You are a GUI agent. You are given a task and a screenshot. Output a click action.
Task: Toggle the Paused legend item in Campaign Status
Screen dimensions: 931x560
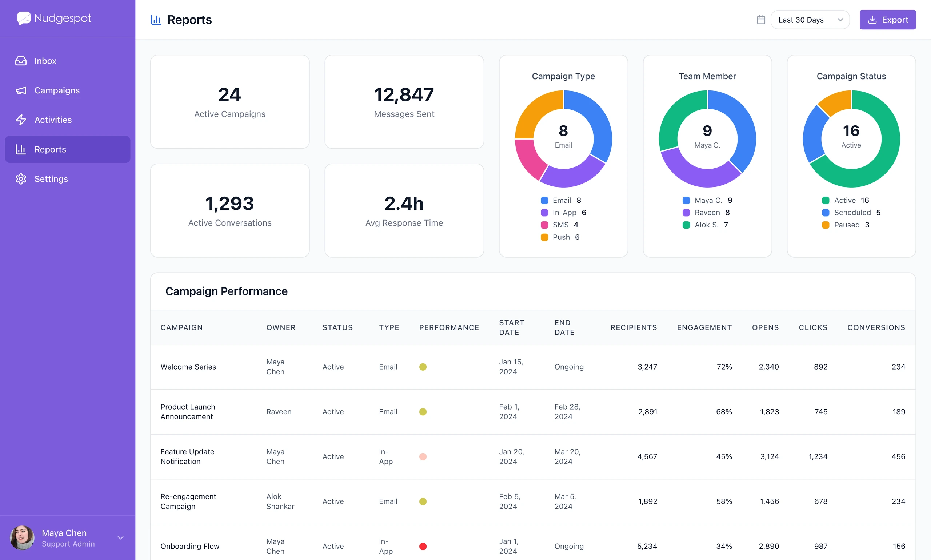tap(845, 225)
